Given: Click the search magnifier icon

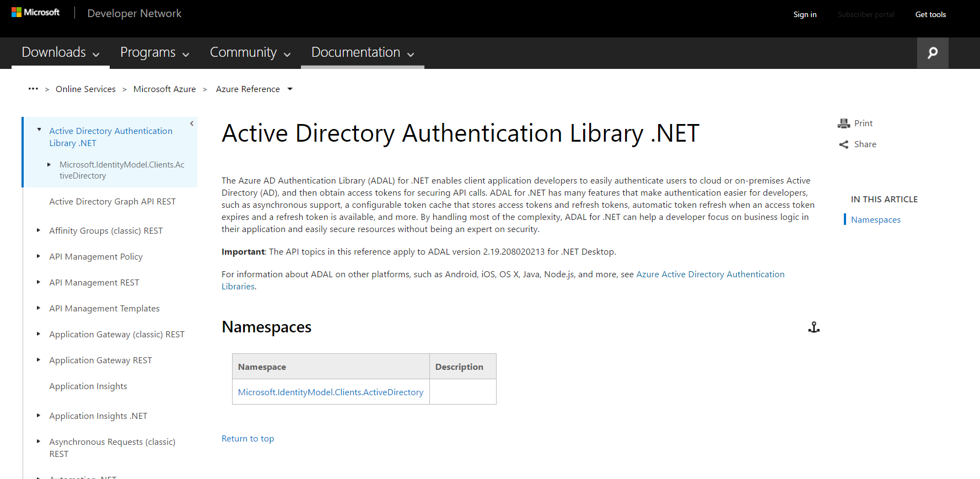Looking at the screenshot, I should point(932,53).
